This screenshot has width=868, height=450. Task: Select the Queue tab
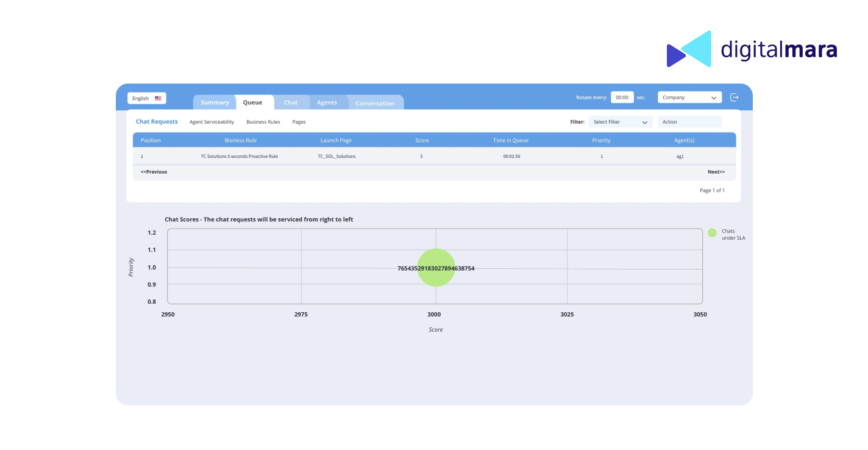tap(252, 102)
